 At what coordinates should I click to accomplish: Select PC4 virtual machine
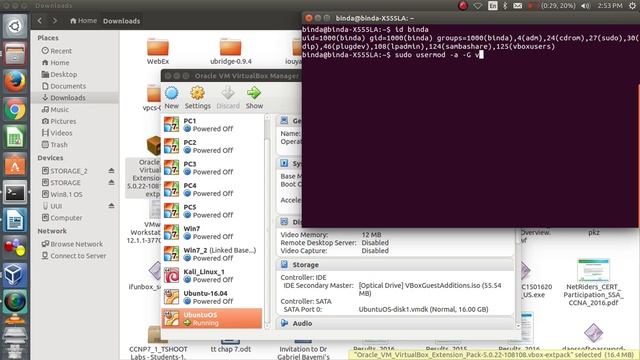212,189
